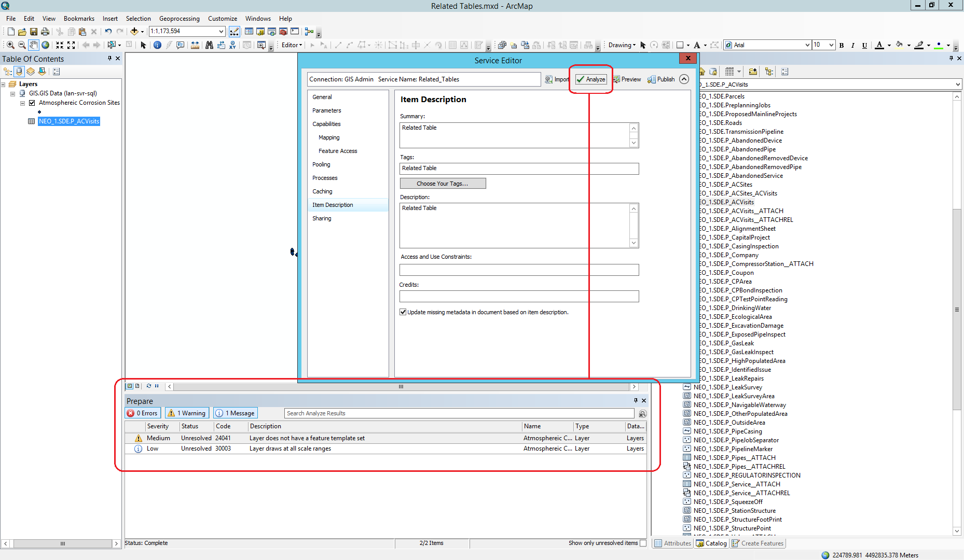
Task: Save the map with the floppy disk icon
Action: tap(34, 32)
